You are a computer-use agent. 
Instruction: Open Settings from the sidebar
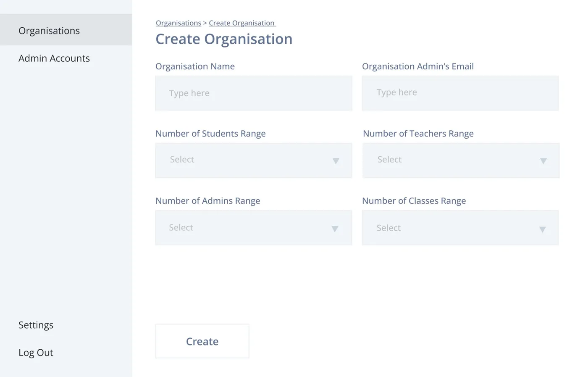point(36,325)
